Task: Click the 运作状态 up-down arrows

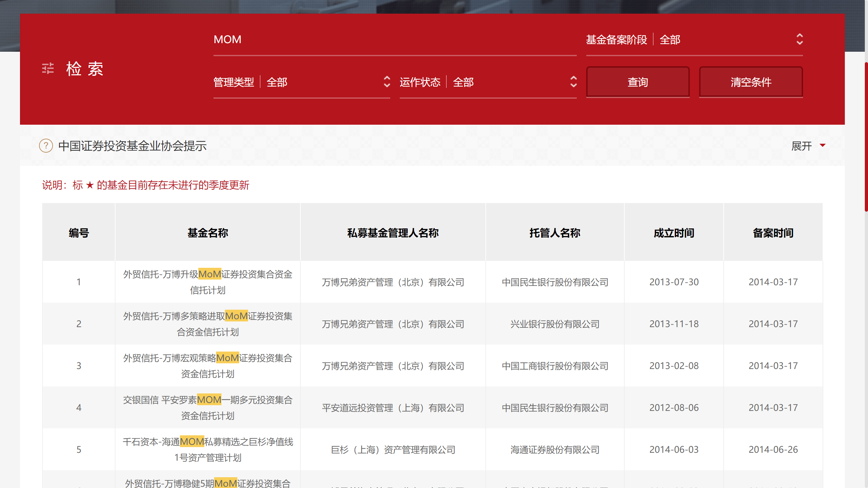Action: (x=573, y=82)
